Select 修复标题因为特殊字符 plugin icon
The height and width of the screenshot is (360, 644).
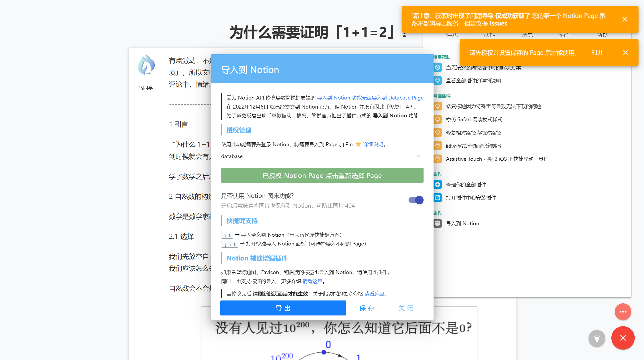click(x=438, y=106)
